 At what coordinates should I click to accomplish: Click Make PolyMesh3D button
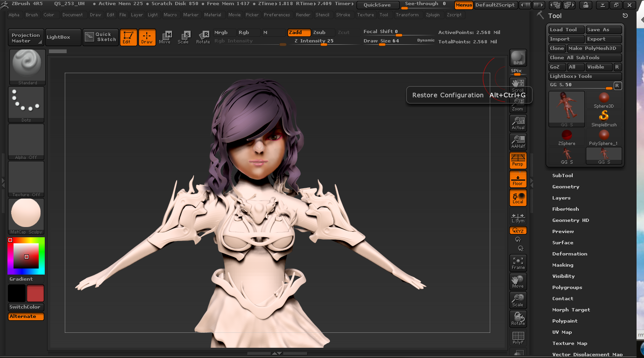click(595, 48)
